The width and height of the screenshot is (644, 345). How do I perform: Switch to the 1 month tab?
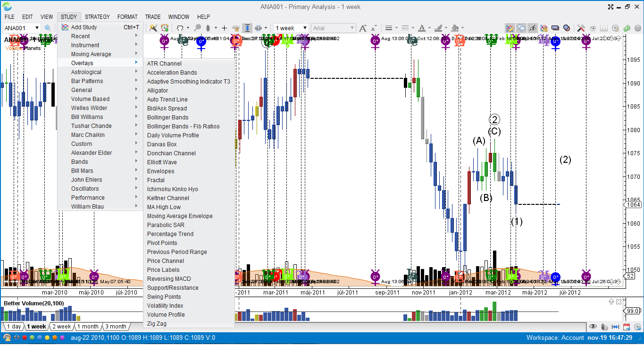coord(88,327)
